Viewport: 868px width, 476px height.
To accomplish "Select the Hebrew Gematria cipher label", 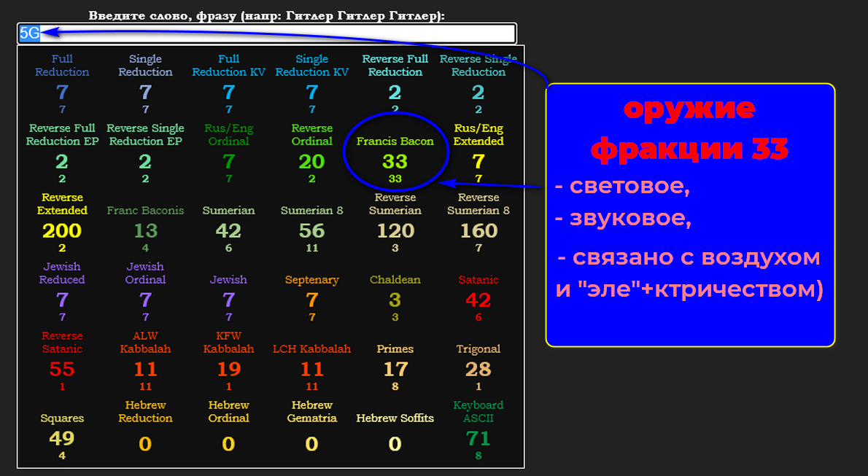I will [311, 411].
